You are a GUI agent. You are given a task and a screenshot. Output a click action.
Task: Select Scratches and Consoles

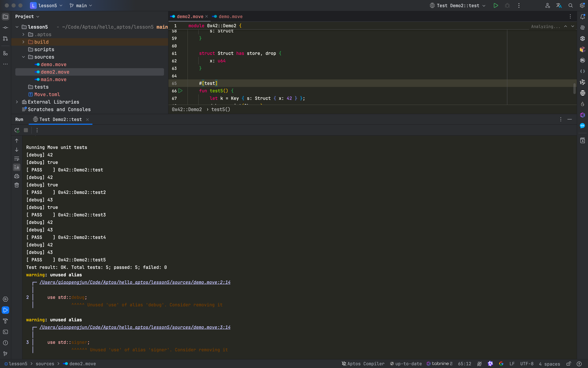tap(59, 110)
